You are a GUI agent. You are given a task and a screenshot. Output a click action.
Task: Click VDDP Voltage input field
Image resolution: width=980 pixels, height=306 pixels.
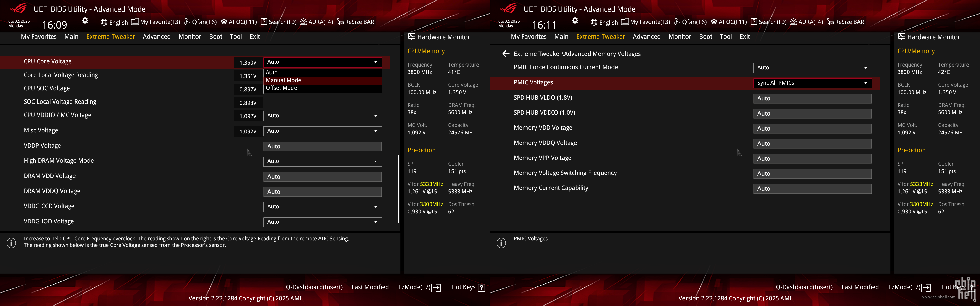point(323,146)
